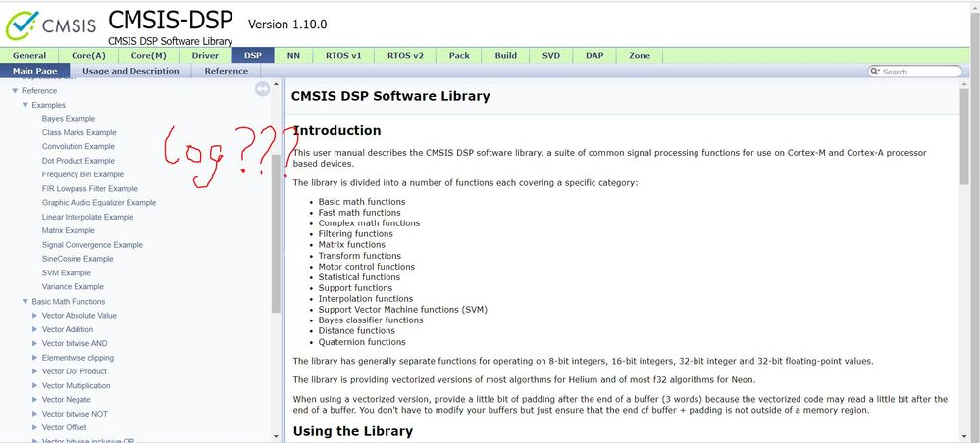
Task: Select Reference in the navigation tree
Action: [39, 90]
